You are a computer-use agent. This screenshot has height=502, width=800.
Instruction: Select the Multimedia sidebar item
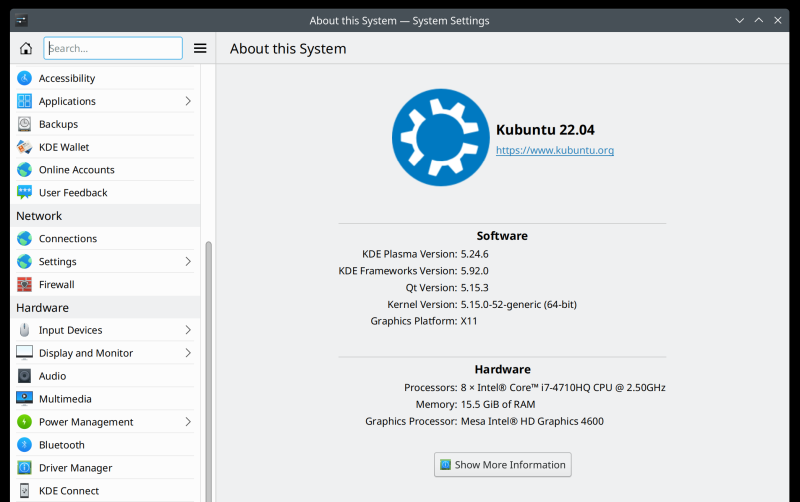65,399
